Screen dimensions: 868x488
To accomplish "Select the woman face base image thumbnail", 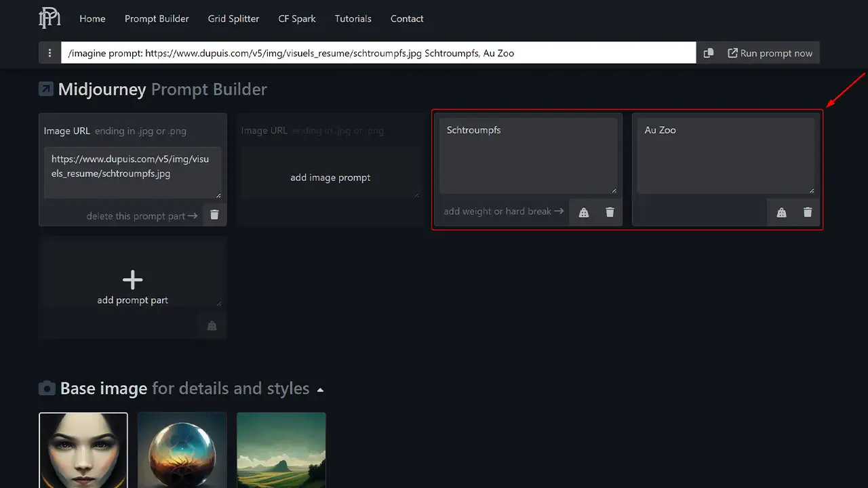I will (x=83, y=450).
